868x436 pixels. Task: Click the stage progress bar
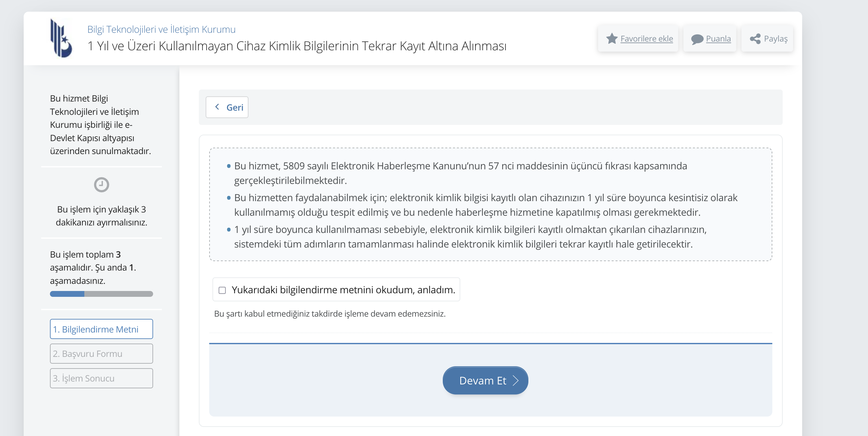102,294
